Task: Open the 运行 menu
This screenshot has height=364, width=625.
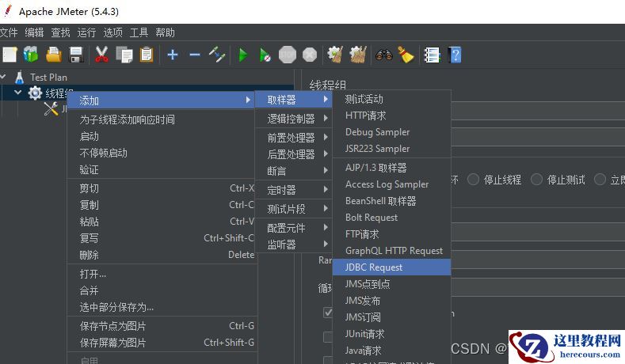Action: [86, 32]
